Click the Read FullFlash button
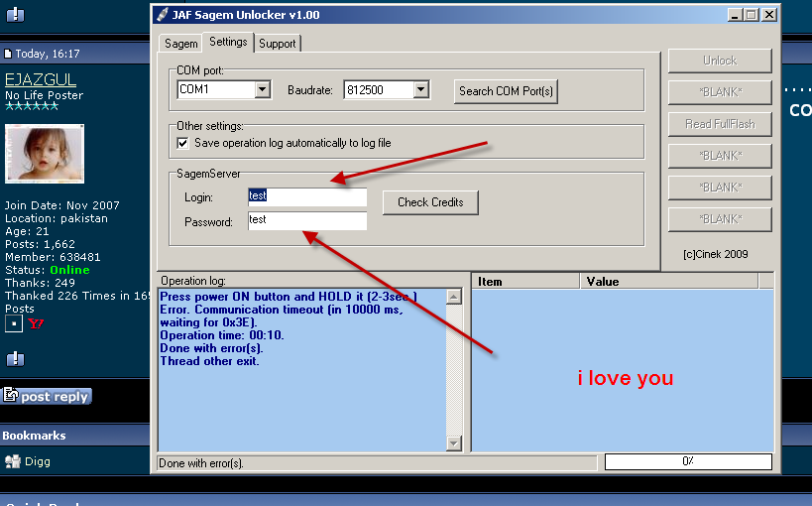The width and height of the screenshot is (812, 506). pyautogui.click(x=720, y=124)
